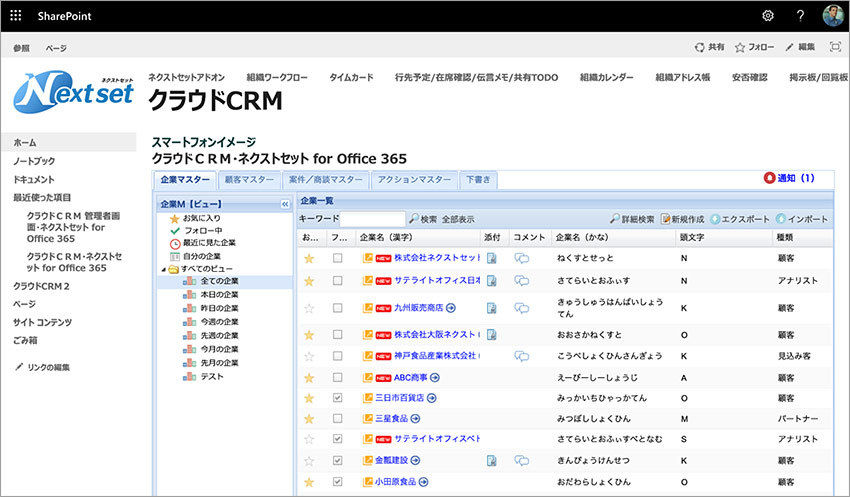Screen dimensions: 850x497
Task: Open 株式会社大阪ネクスト company link
Action: pyautogui.click(x=436, y=334)
